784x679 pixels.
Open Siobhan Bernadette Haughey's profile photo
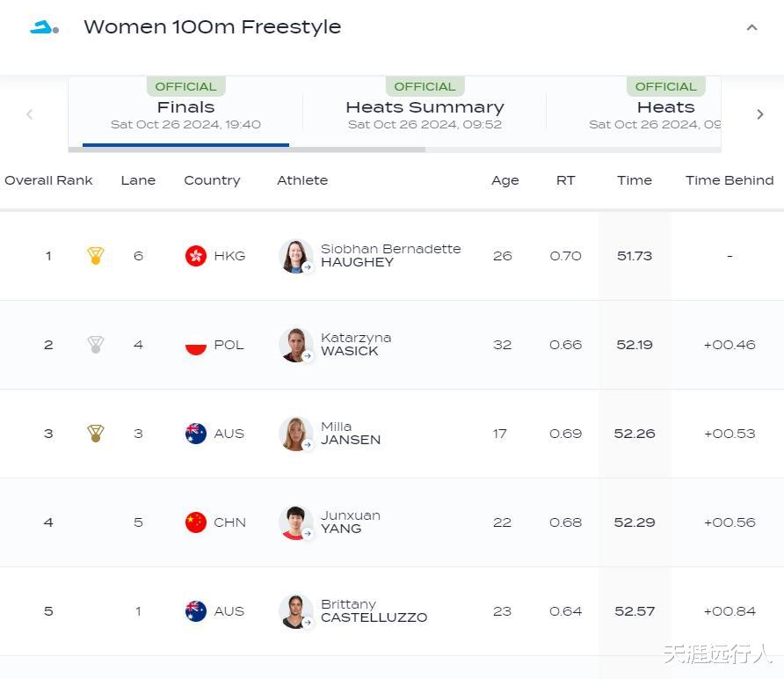click(295, 256)
